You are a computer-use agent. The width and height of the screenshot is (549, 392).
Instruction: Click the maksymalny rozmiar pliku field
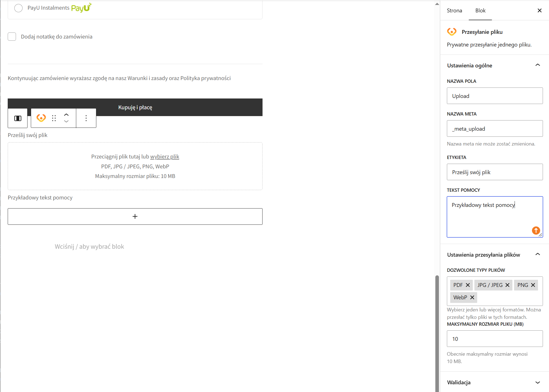495,339
